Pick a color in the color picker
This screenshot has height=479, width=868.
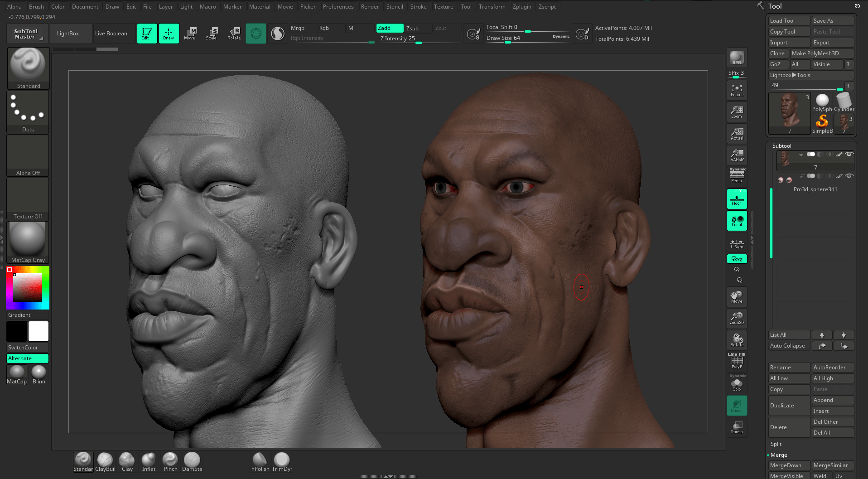[x=27, y=288]
